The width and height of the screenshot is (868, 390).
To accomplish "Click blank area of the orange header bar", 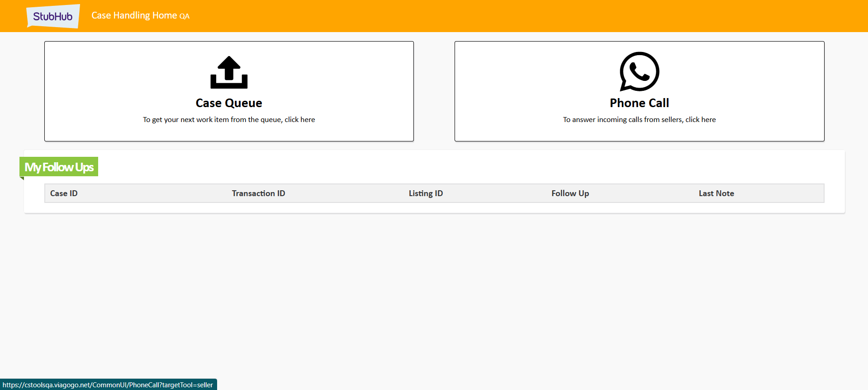I will (498, 16).
